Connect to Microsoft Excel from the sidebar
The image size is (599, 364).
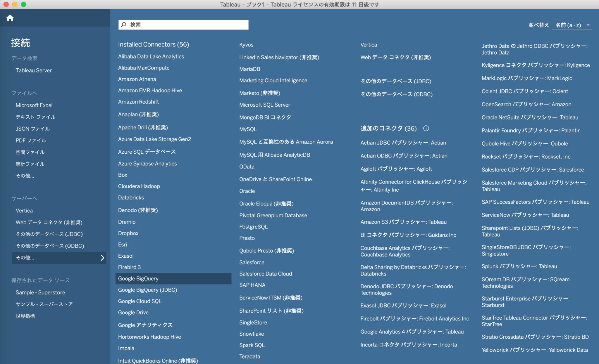point(34,105)
